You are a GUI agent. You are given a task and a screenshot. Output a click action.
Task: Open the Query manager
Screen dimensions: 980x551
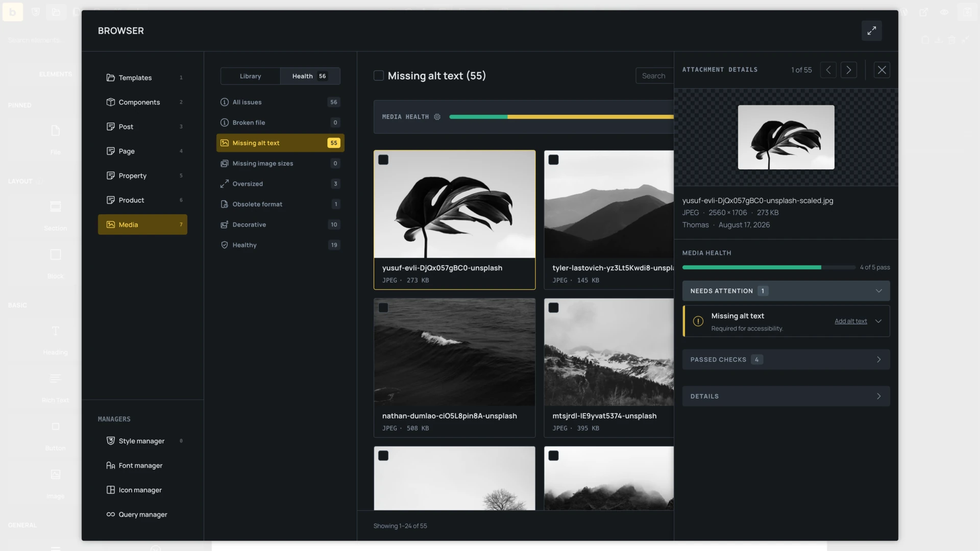click(x=142, y=514)
